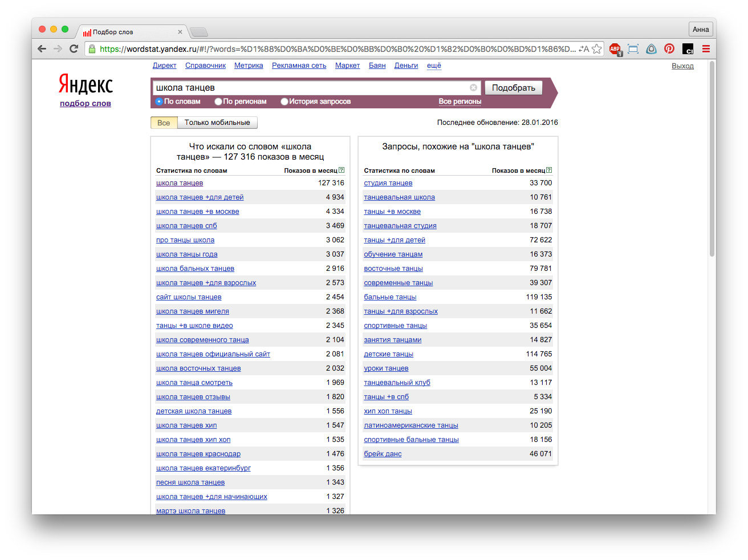This screenshot has height=560, width=748.
Task: Open the "студия танцев" query link
Action: (x=388, y=183)
